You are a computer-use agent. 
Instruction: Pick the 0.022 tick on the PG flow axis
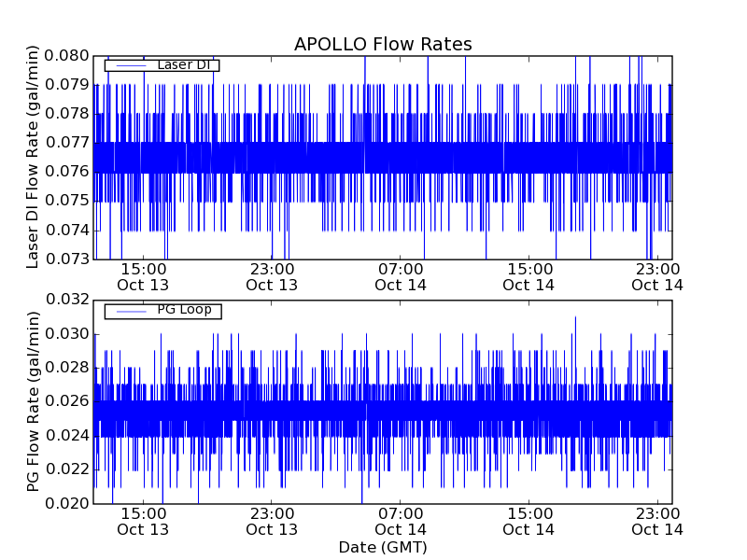[66, 469]
